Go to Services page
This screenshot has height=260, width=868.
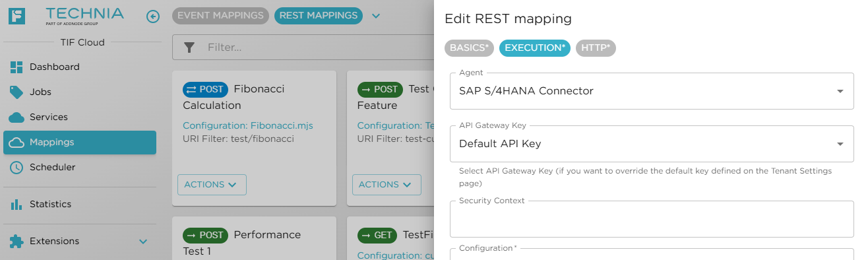click(80, 117)
